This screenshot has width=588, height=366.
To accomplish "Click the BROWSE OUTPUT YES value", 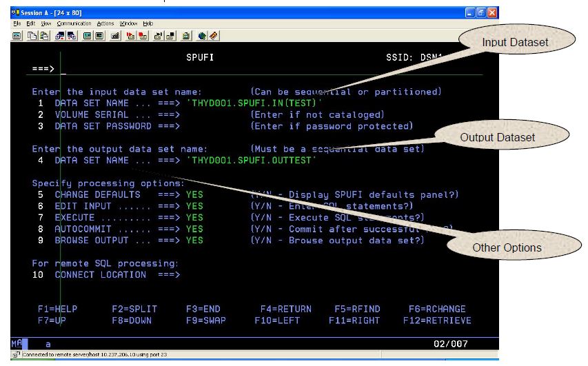I will (x=194, y=241).
